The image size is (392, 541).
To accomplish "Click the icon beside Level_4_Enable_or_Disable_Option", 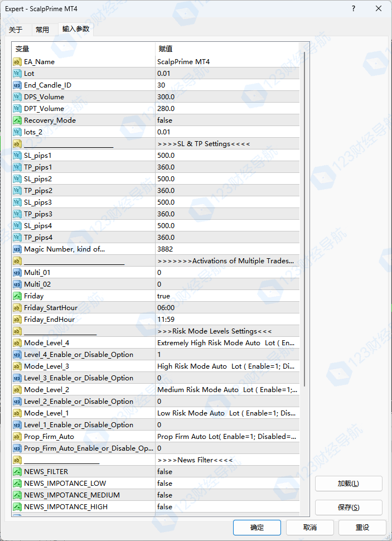I will click(17, 355).
